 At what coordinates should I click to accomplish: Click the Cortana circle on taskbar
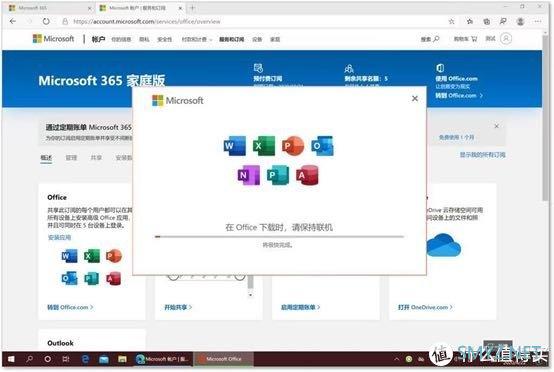click(47, 359)
